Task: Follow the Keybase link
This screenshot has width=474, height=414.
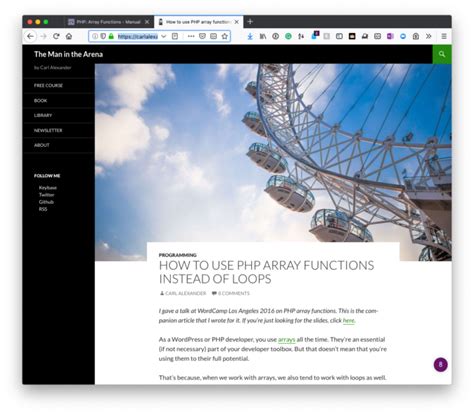Action: [48, 188]
